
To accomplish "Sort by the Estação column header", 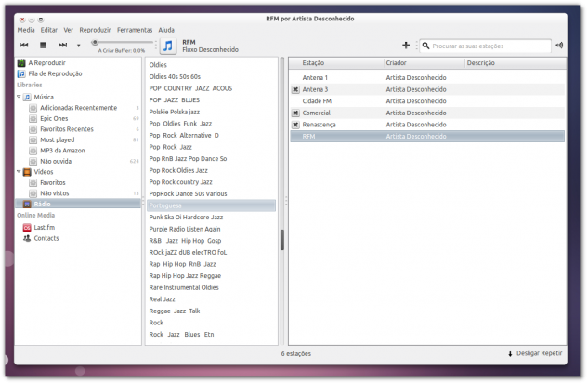I will click(337, 63).
